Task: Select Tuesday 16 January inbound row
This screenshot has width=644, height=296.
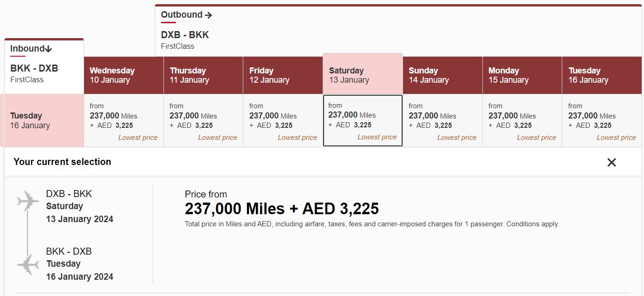Action: [x=42, y=120]
